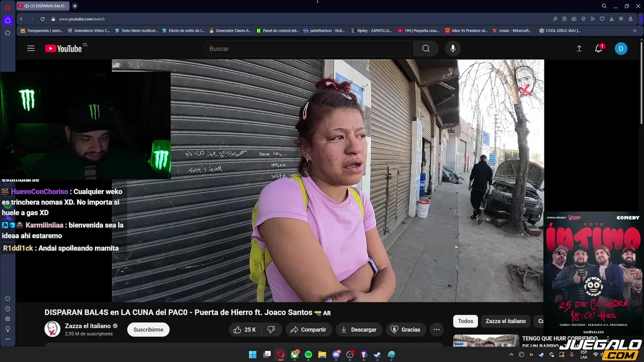Subscribe with Suscribirme button
The height and width of the screenshot is (362, 644).
click(x=148, y=330)
